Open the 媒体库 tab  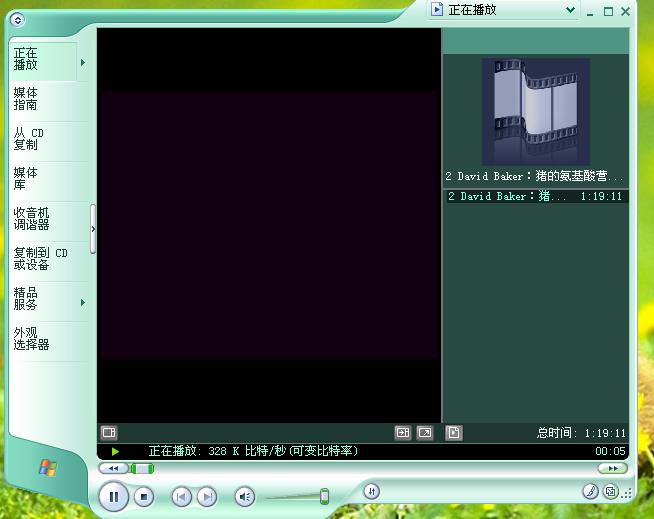(x=28, y=179)
